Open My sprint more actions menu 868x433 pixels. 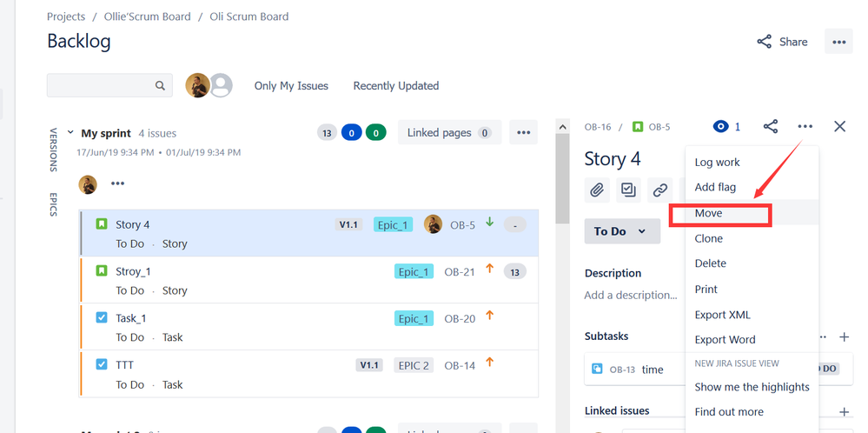(523, 133)
